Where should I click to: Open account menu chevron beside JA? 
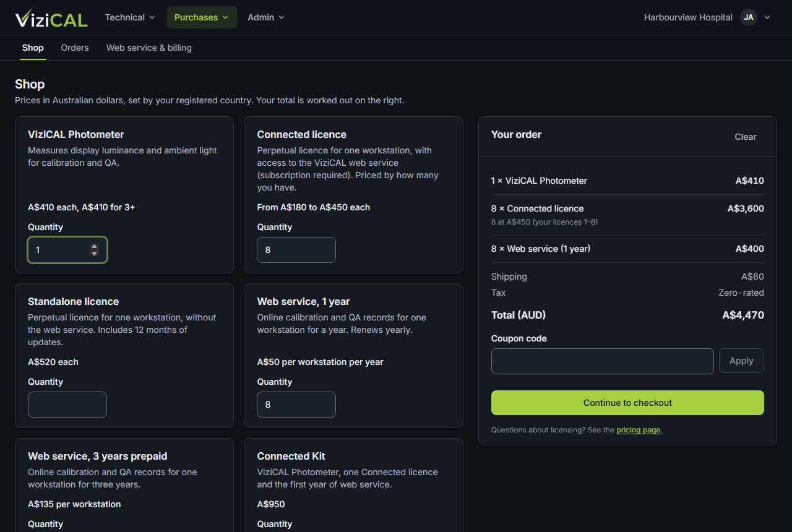767,17
